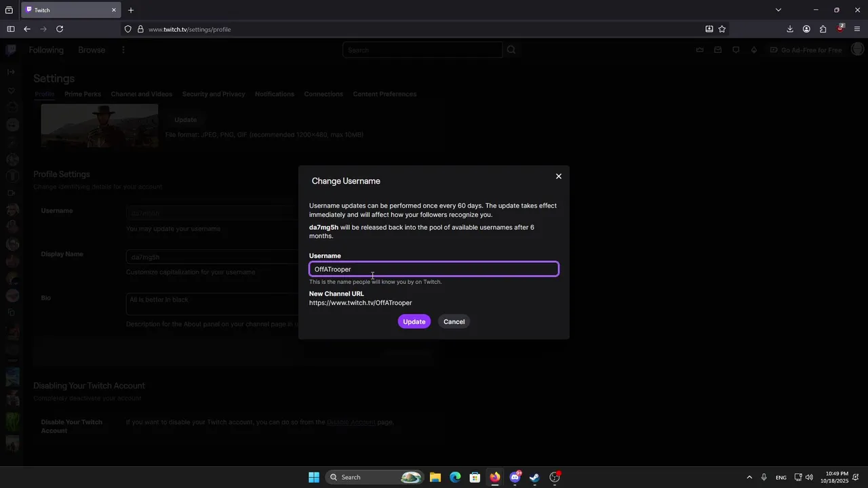The height and width of the screenshot is (488, 868).
Task: Switch to the Profile settings tab
Action: click(44, 94)
